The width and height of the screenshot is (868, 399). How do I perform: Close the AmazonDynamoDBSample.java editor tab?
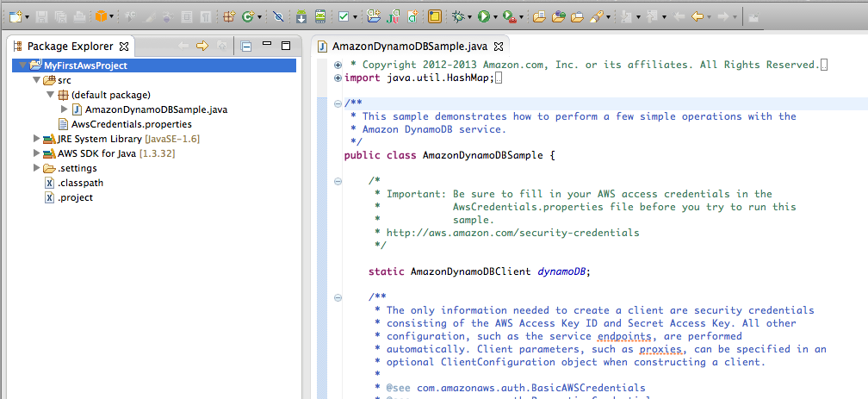coord(499,46)
